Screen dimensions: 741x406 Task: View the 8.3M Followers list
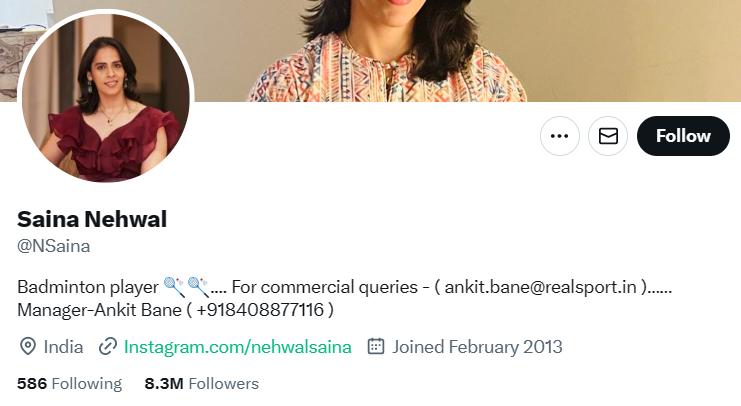[x=202, y=383]
